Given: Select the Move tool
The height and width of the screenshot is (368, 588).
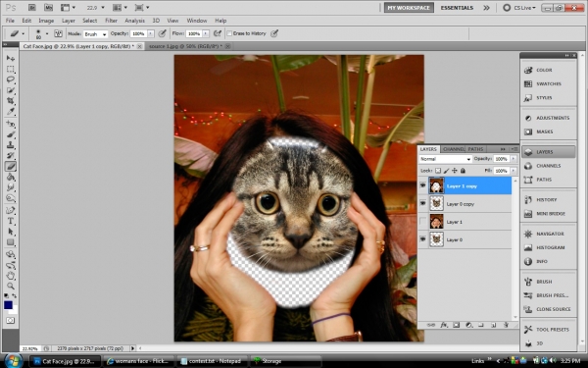Looking at the screenshot, I should (x=11, y=58).
